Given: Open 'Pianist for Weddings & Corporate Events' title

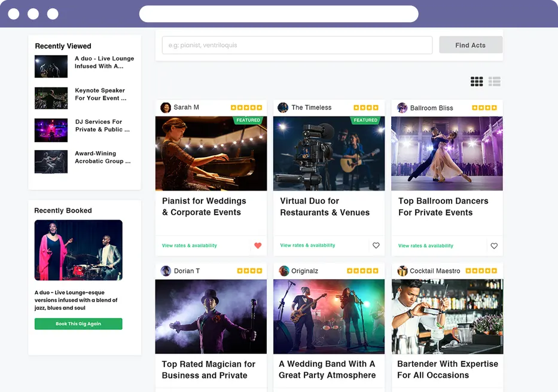Looking at the screenshot, I should 204,207.
